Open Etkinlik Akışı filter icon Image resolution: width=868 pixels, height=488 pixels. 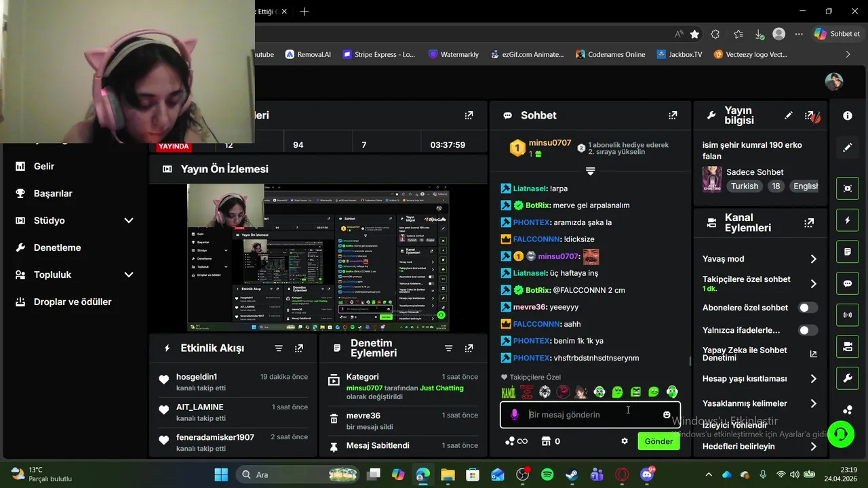pos(279,348)
